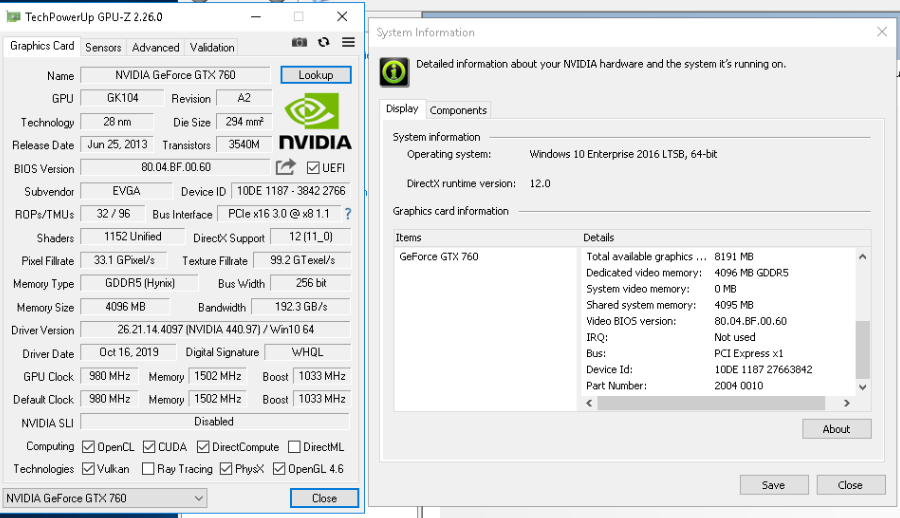Click the details list scroll-right arrow
Image resolution: width=900 pixels, height=518 pixels.
(846, 403)
